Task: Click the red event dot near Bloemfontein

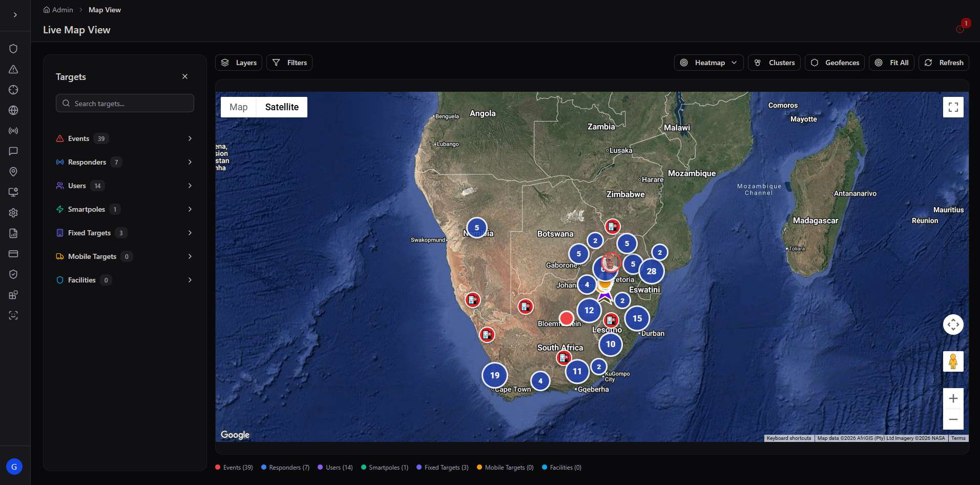Action: pyautogui.click(x=566, y=318)
